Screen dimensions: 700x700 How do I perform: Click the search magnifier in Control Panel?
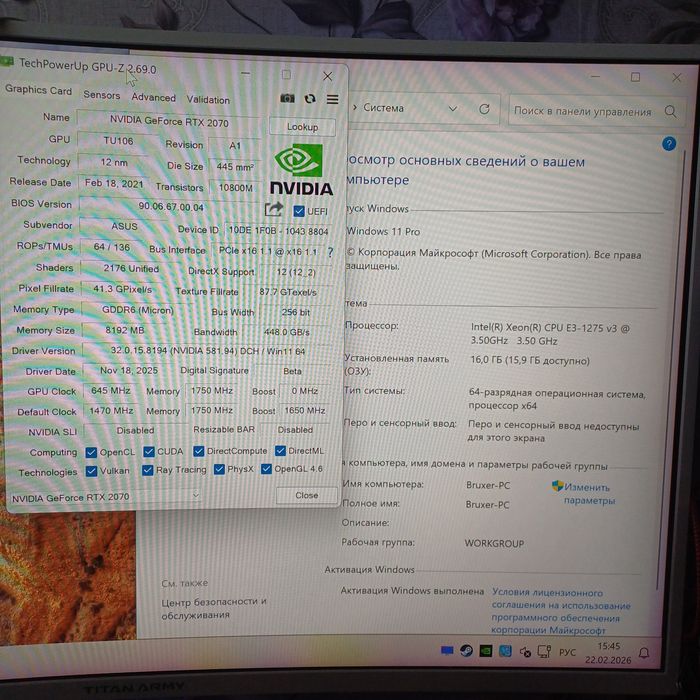point(670,111)
